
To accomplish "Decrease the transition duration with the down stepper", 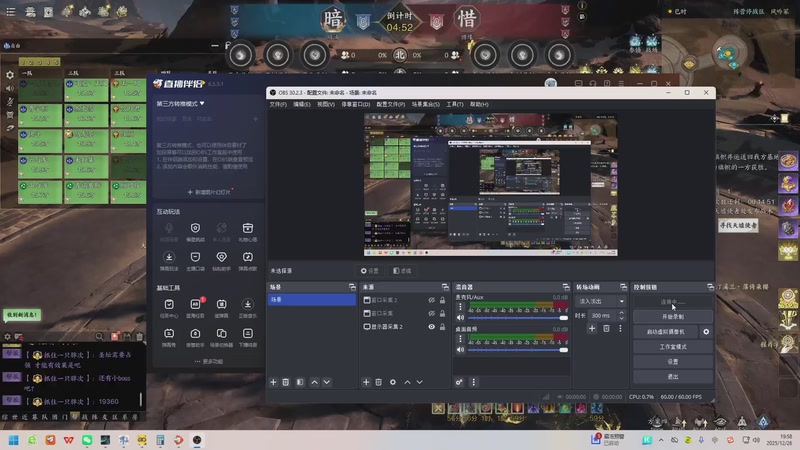I will pyautogui.click(x=621, y=318).
